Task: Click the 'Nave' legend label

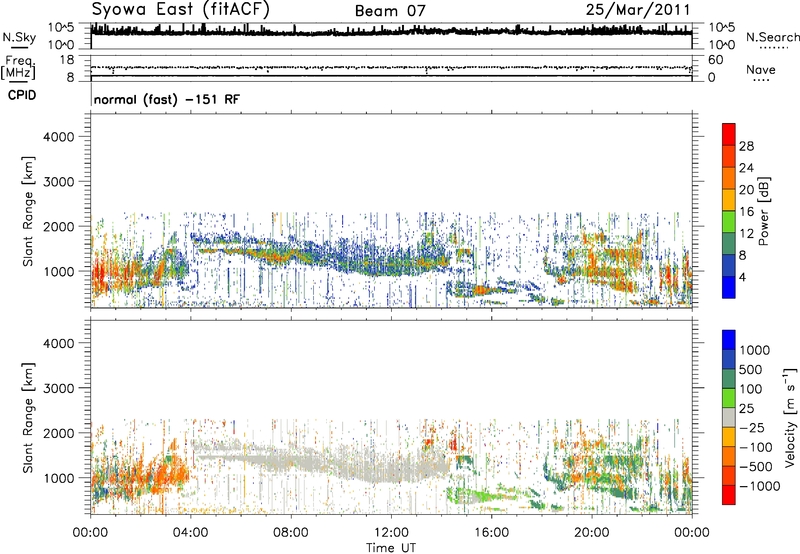Action: [x=761, y=69]
